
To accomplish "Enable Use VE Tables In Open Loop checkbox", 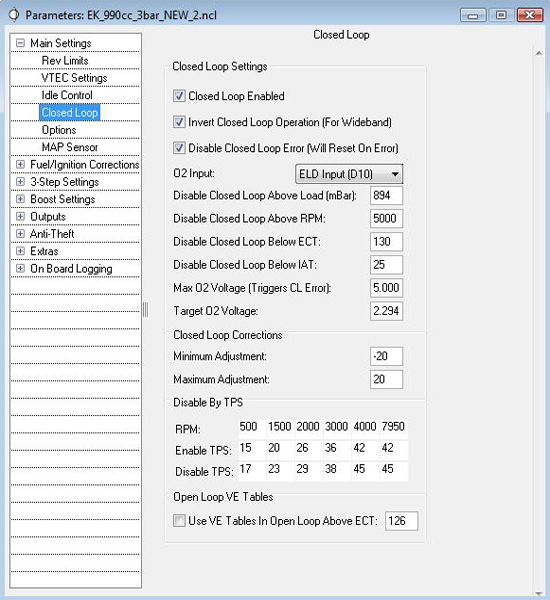I will pyautogui.click(x=179, y=520).
